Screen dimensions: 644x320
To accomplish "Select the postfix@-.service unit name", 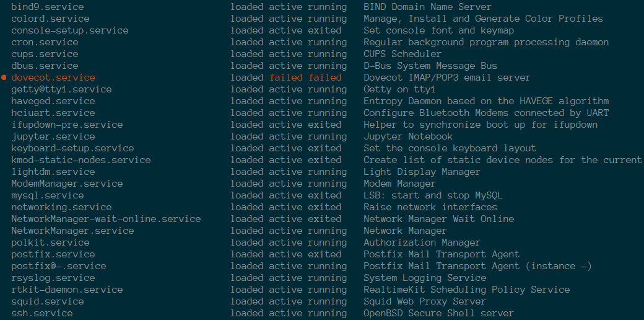I will tap(59, 266).
